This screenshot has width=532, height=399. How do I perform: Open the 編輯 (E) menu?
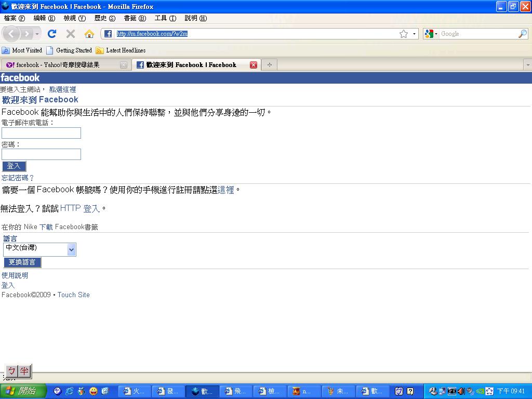(x=45, y=18)
